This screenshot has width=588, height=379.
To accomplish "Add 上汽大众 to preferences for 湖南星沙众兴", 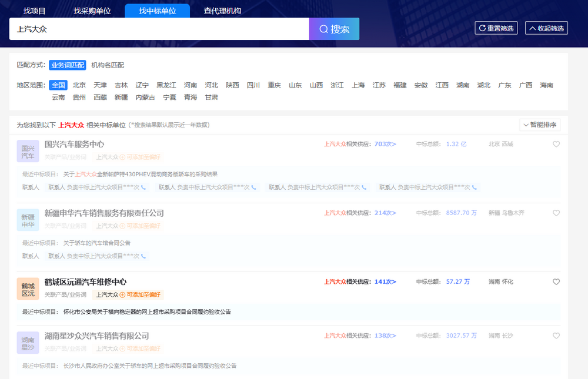I will pyautogui.click(x=140, y=348).
